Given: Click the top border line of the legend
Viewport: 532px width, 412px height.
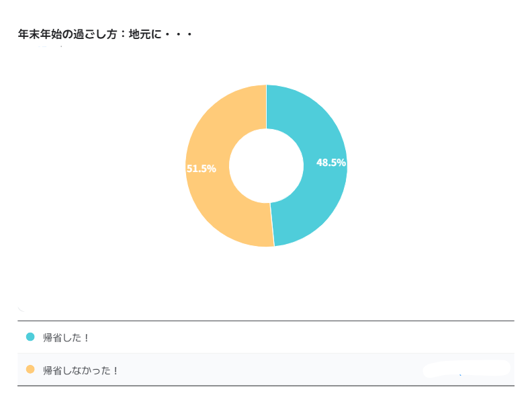Looking at the screenshot, I should tap(266, 321).
